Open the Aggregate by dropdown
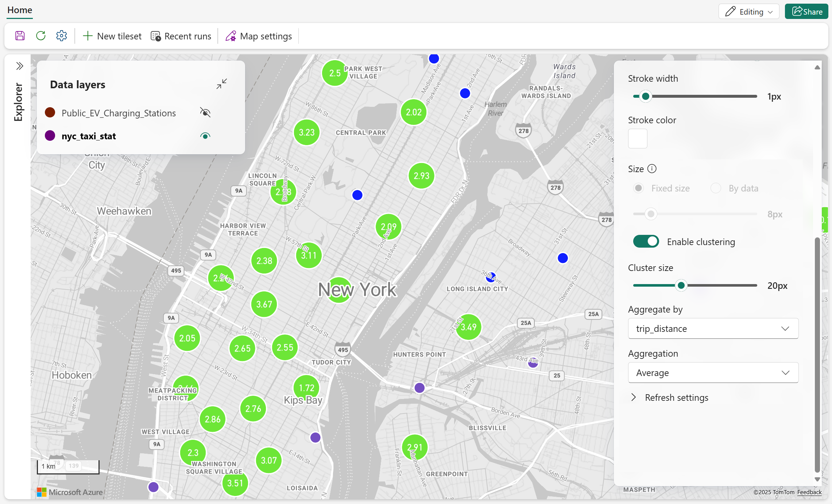This screenshot has height=504, width=832. [713, 329]
